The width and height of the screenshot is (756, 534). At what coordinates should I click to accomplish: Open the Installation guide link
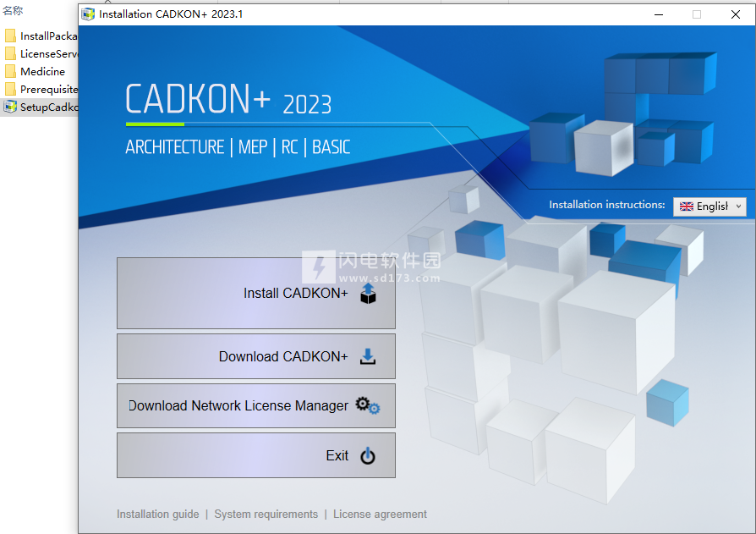point(157,515)
